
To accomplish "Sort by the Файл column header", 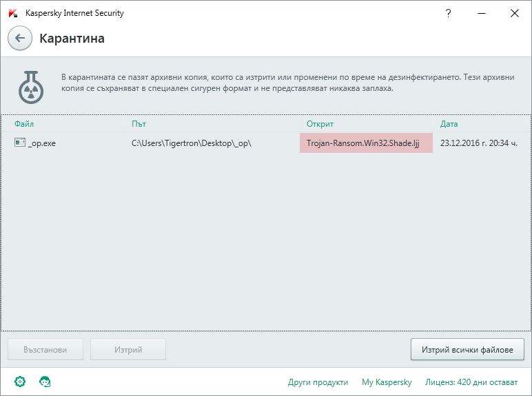I will coord(23,124).
